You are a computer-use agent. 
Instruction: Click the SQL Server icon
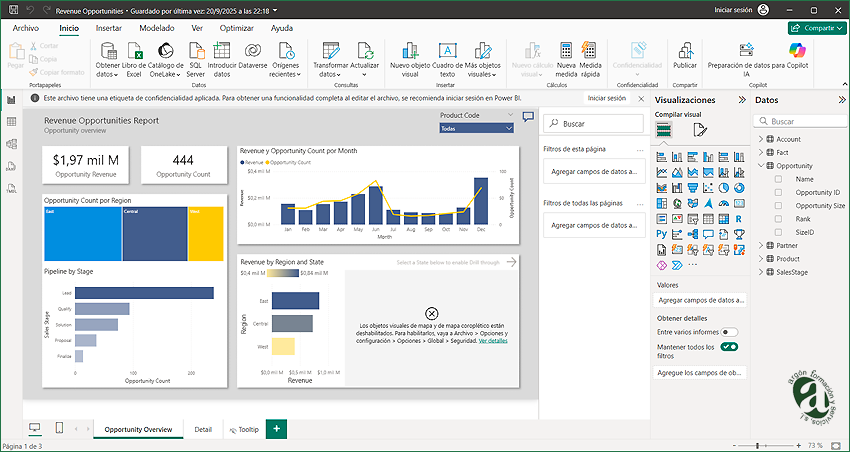(196, 60)
